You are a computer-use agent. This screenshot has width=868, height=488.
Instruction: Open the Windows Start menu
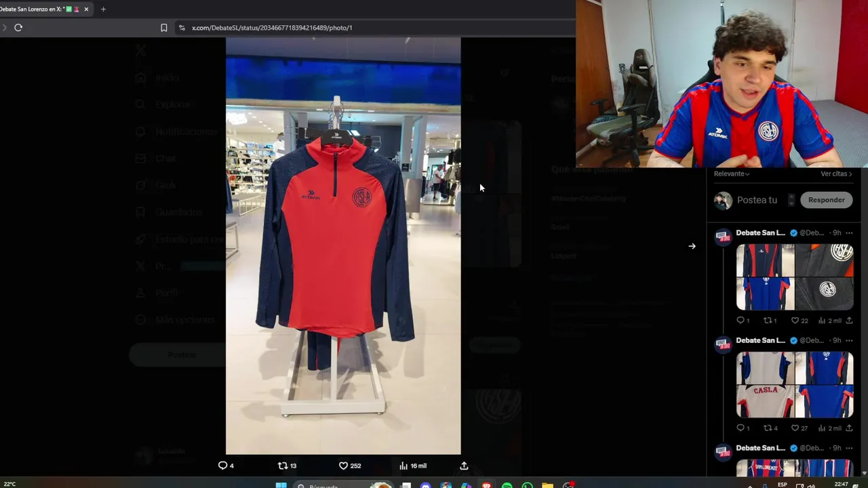tap(281, 485)
